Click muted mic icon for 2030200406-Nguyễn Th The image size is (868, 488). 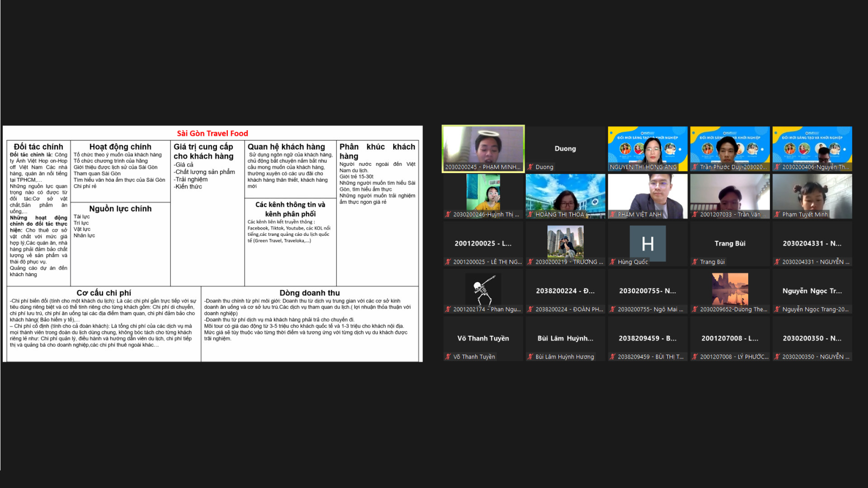777,167
